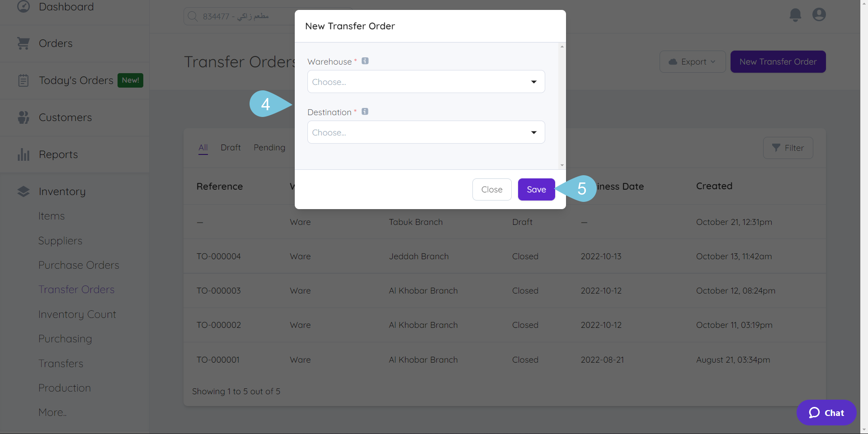Open notifications via the bell icon
Screen dimensions: 868x434
click(795, 14)
